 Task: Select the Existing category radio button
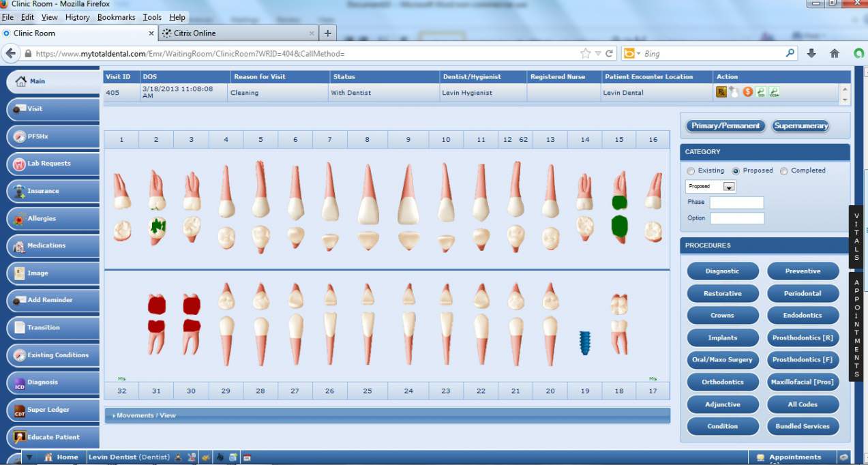click(691, 171)
